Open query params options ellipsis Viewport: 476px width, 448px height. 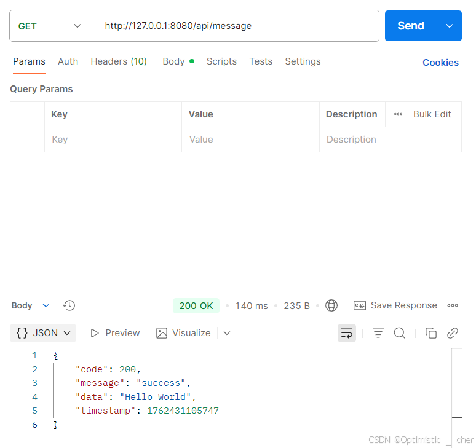(398, 114)
